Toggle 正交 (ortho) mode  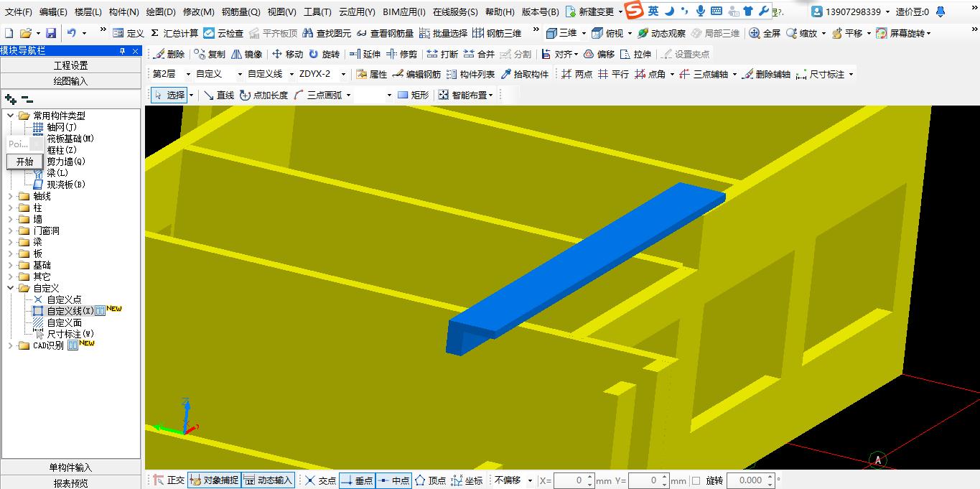[x=169, y=480]
